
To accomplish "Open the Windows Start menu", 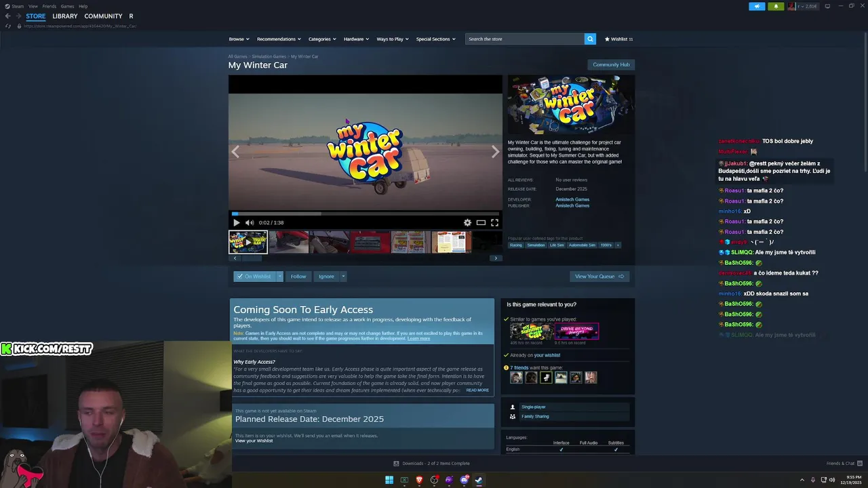I will tap(389, 480).
